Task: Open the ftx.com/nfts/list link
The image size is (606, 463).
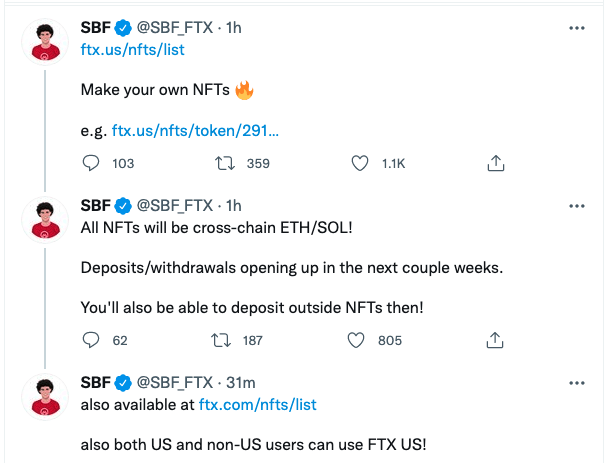Action: point(258,403)
